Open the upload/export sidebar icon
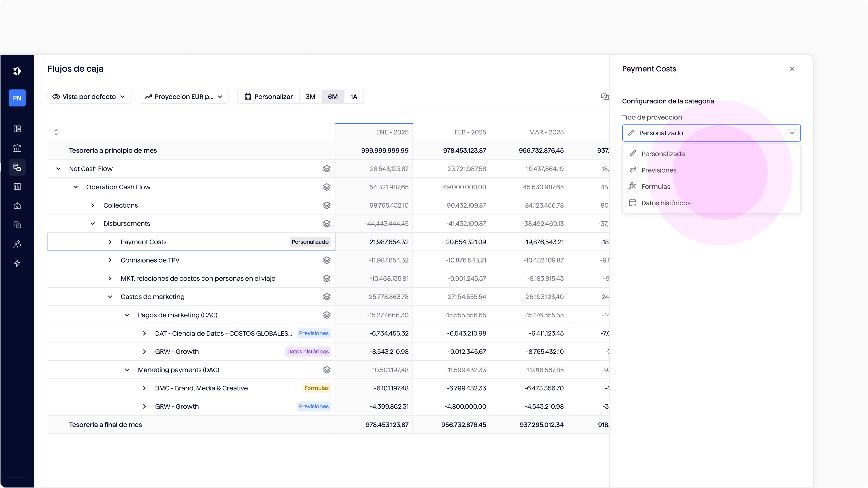Image resolution: width=868 pixels, height=488 pixels. pyautogui.click(x=17, y=206)
